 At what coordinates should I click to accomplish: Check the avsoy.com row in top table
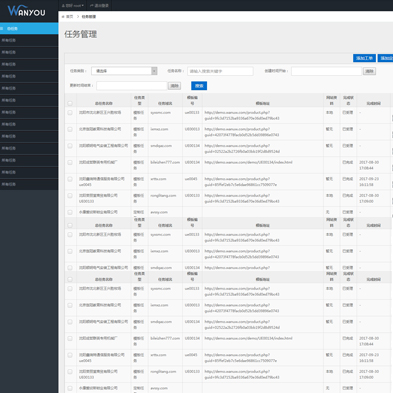pos(70,212)
